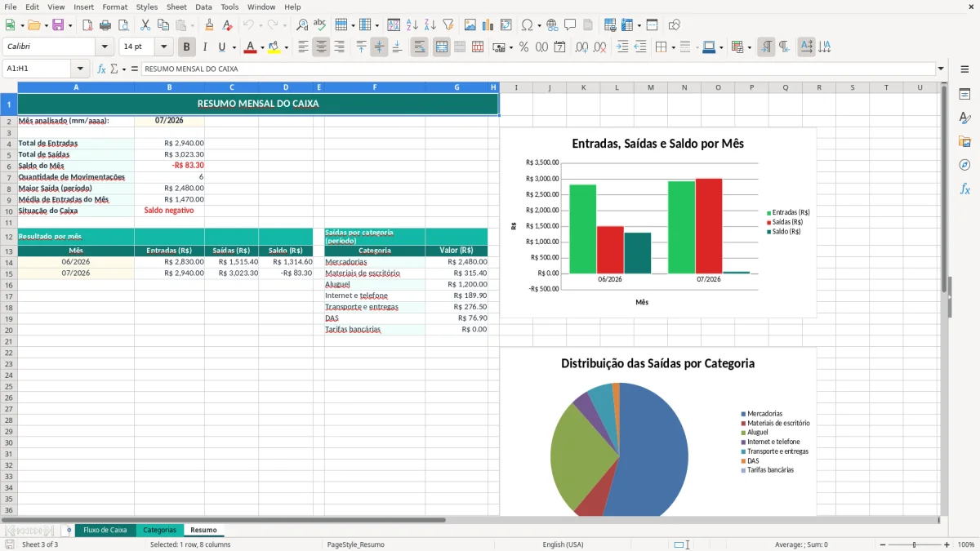980x551 pixels.
Task: Open the Data menu
Action: point(203,7)
